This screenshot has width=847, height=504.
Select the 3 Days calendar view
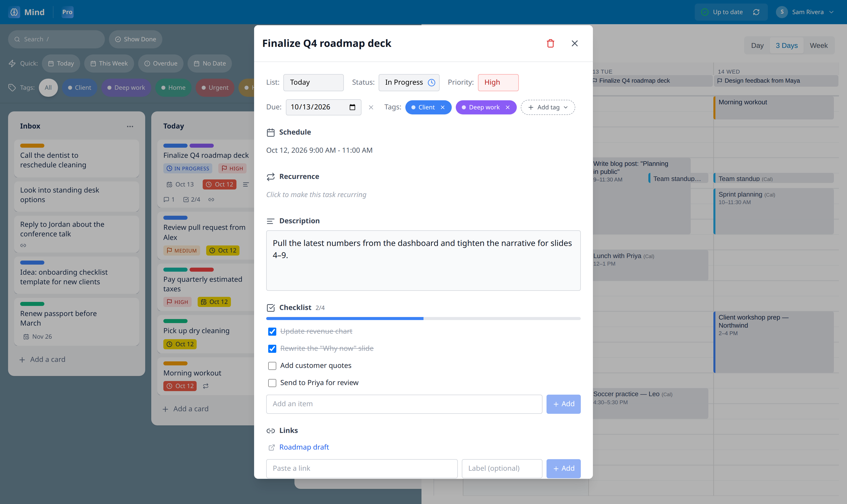coord(786,46)
